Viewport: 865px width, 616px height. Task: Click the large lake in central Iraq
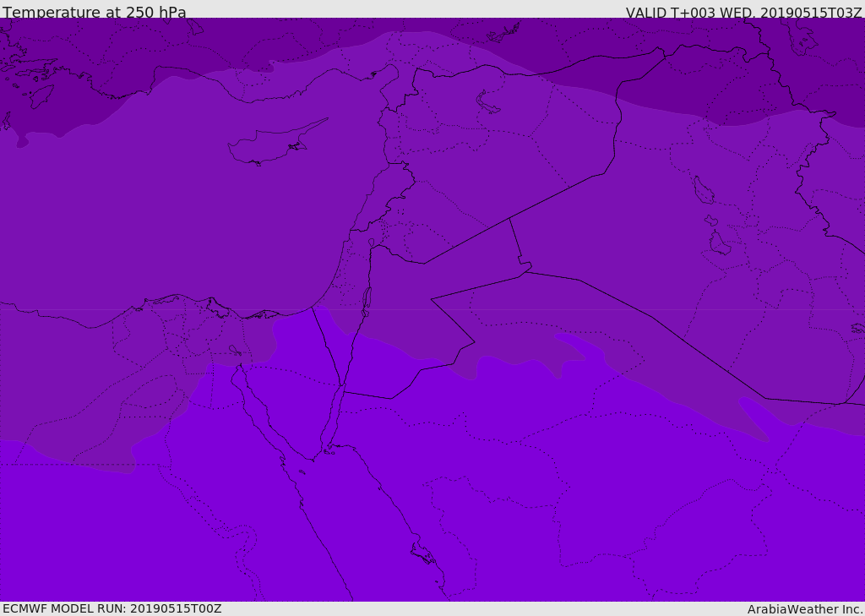tap(703, 190)
